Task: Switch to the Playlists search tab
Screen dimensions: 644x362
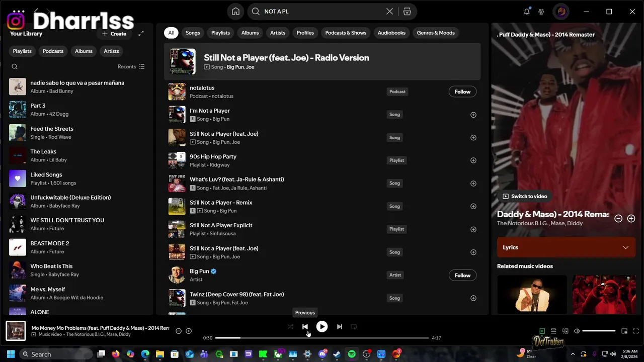Action: pos(220,33)
